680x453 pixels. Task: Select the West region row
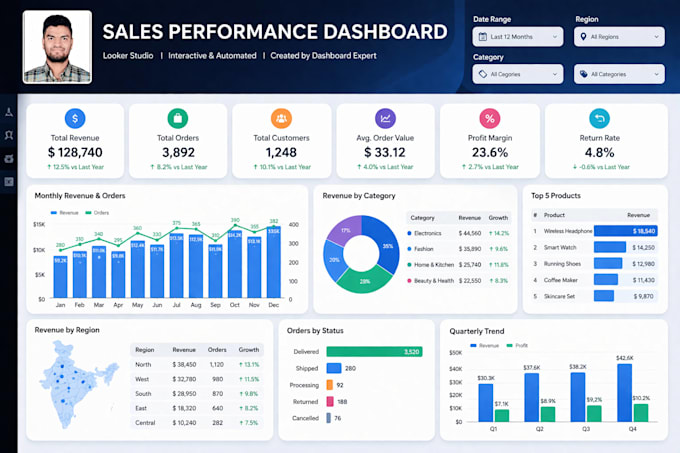(x=197, y=379)
